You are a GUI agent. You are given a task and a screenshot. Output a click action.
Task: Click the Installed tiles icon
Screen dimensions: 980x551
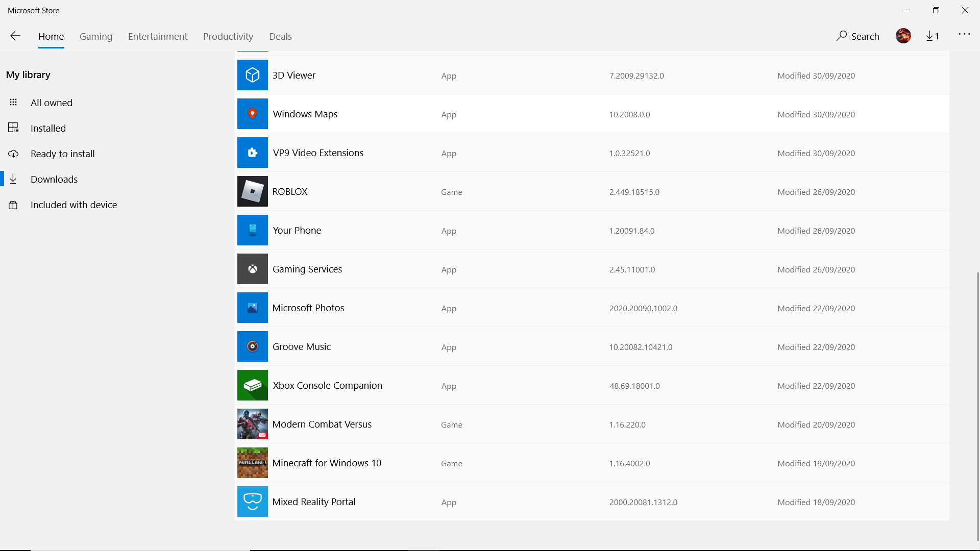click(x=13, y=128)
